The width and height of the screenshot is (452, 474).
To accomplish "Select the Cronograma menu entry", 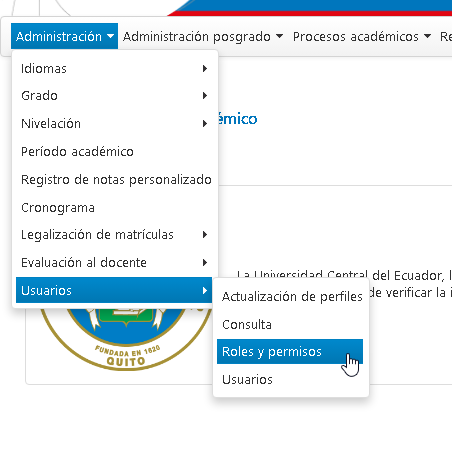I will click(x=114, y=208).
